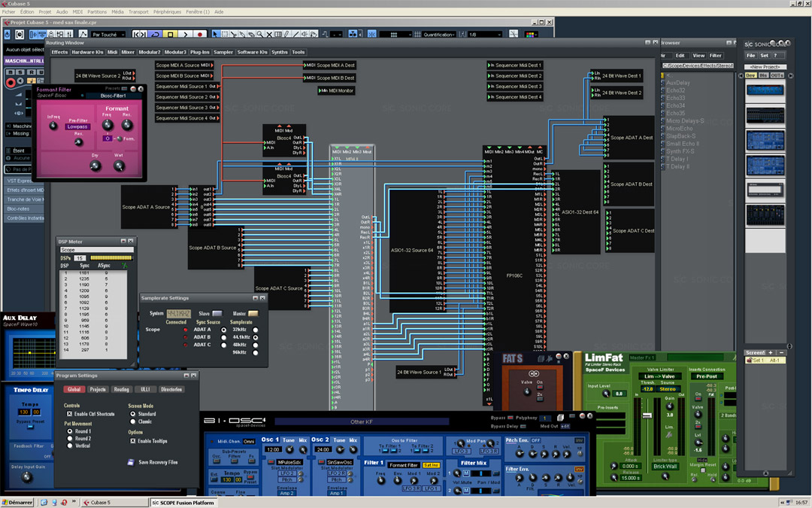
Task: Toggle the Enable Ctrl Shortcuts checkbox
Action: point(69,414)
